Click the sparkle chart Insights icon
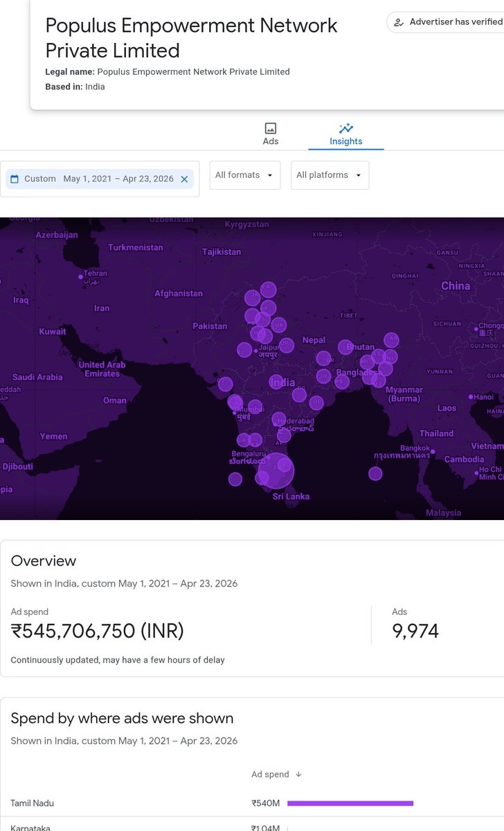This screenshot has height=831, width=504. click(x=346, y=128)
